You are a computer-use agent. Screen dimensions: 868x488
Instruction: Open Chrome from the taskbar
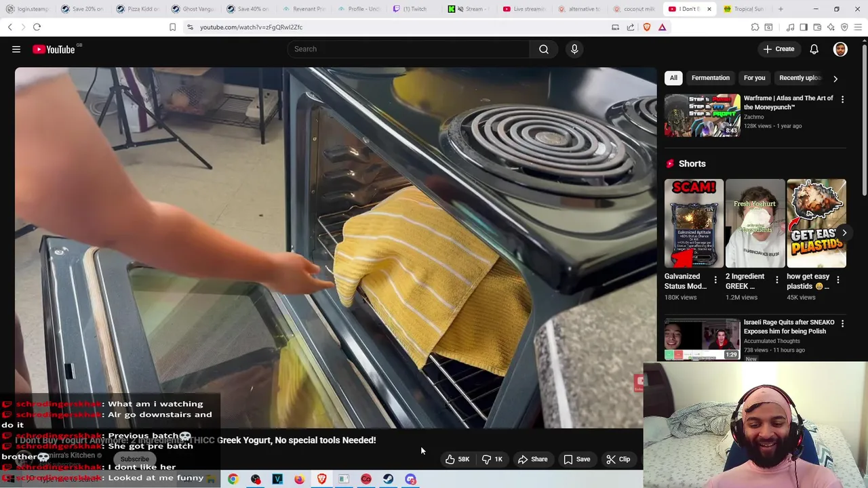pos(233,479)
